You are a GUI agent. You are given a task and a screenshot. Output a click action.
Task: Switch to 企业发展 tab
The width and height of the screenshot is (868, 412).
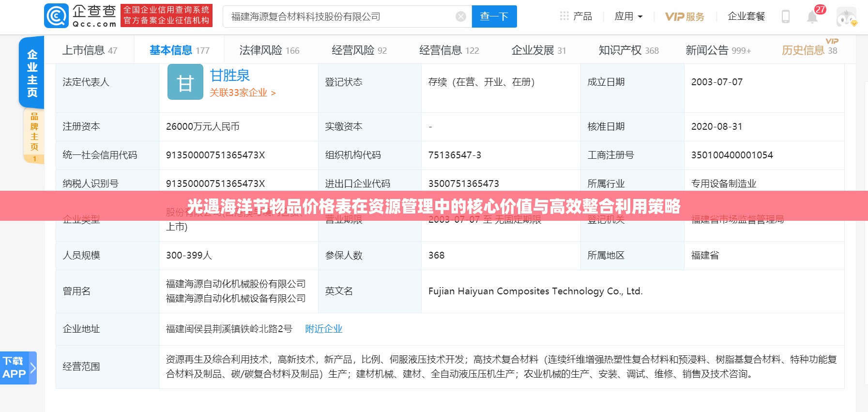tap(539, 50)
